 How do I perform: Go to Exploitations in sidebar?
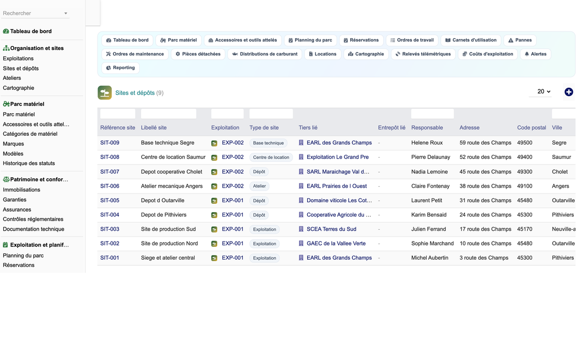tap(18, 59)
